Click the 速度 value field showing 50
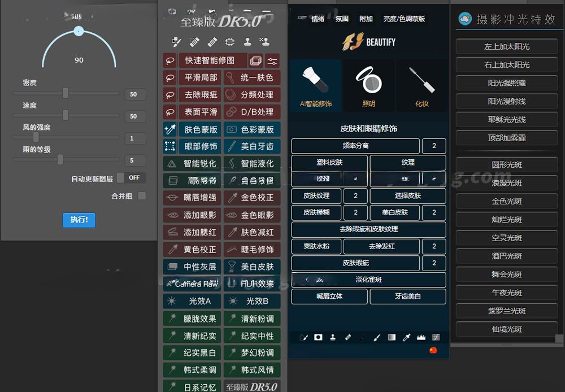 coord(136,116)
